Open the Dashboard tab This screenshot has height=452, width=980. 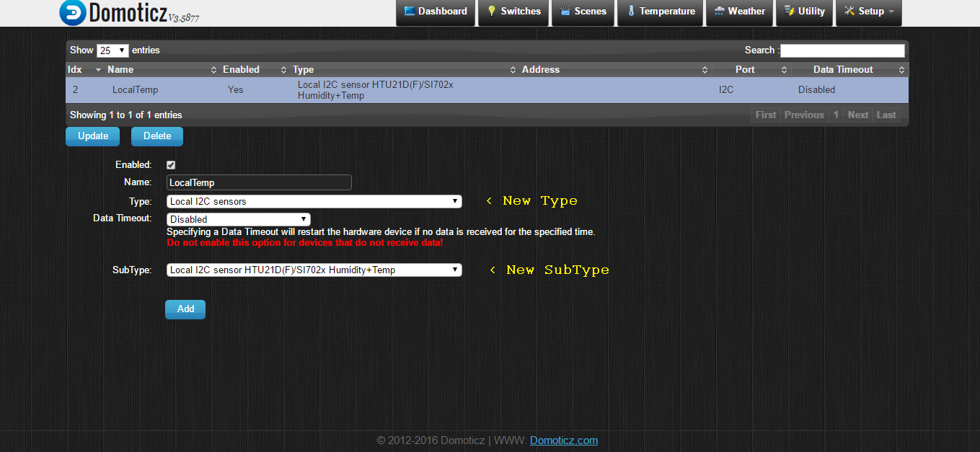(x=436, y=12)
